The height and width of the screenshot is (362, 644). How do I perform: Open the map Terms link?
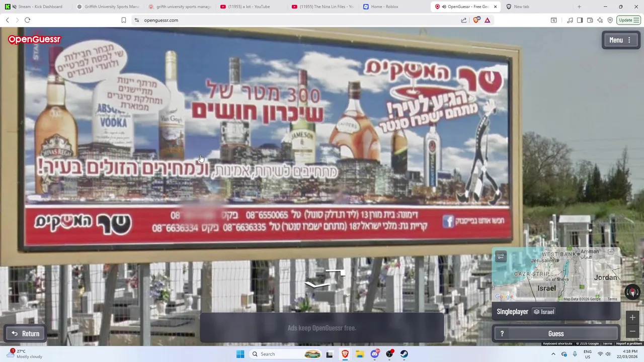tap(612, 299)
